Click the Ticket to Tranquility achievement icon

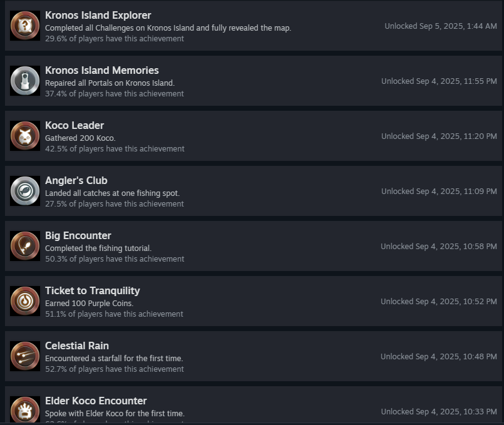[x=25, y=301]
